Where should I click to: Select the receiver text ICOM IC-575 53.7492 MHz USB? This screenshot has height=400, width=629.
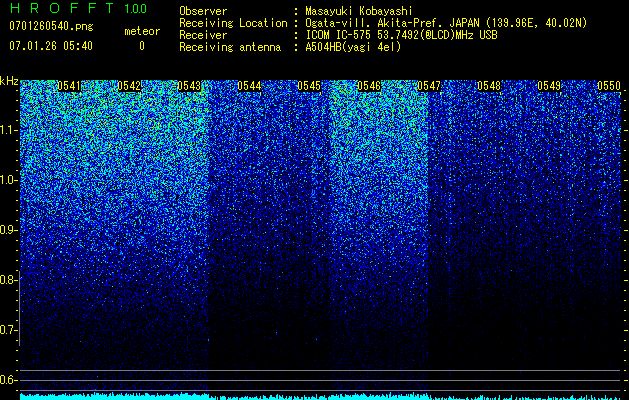tap(401, 35)
